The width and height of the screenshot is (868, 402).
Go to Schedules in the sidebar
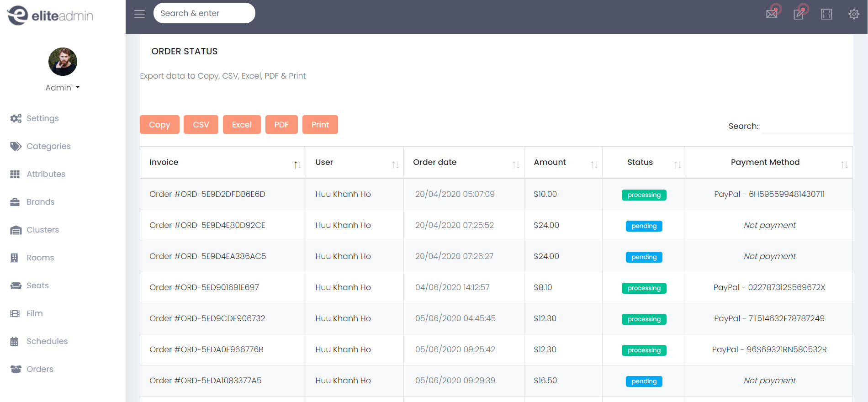[47, 341]
